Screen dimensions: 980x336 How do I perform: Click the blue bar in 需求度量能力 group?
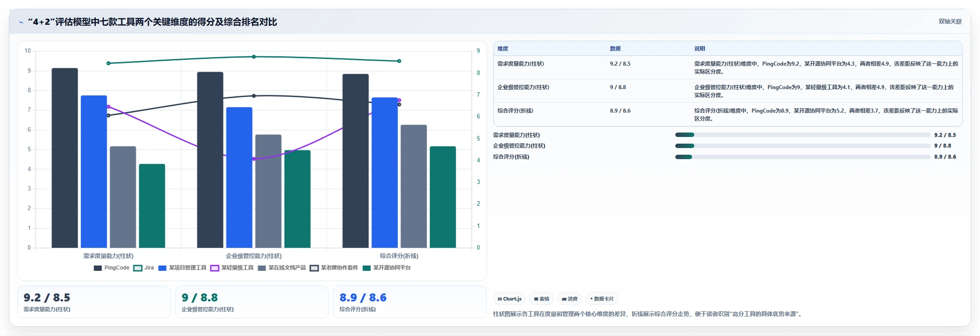click(94, 172)
